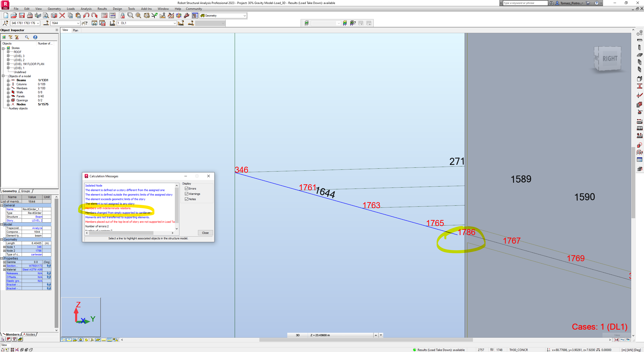644x352 pixels.
Task: Open the Zoom tool in the top toolbar
Action: (x=130, y=15)
